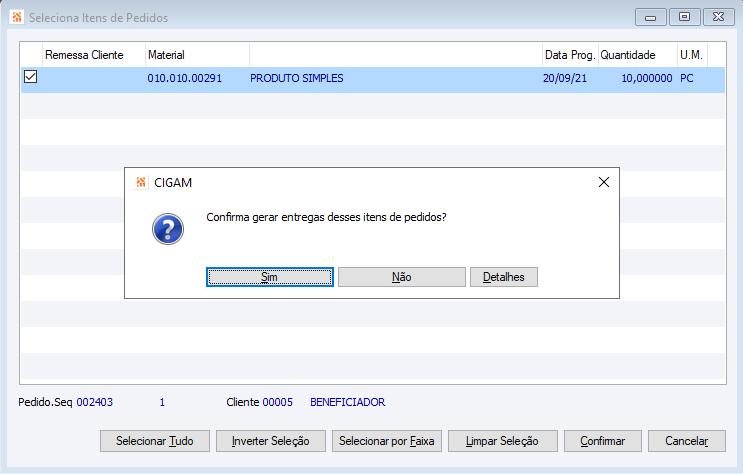This screenshot has height=474, width=743.
Task: Click Sim to confirm generating deliveries
Action: [270, 277]
